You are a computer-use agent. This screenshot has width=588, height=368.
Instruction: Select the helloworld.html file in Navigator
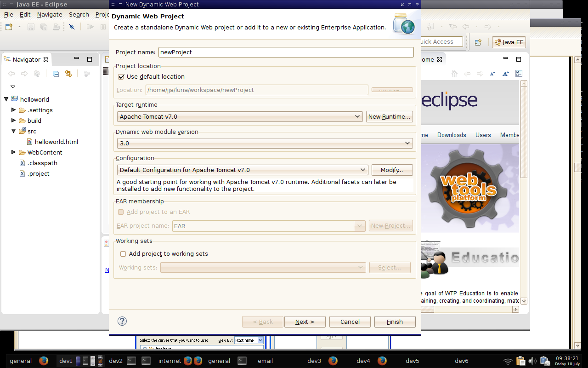click(52, 142)
